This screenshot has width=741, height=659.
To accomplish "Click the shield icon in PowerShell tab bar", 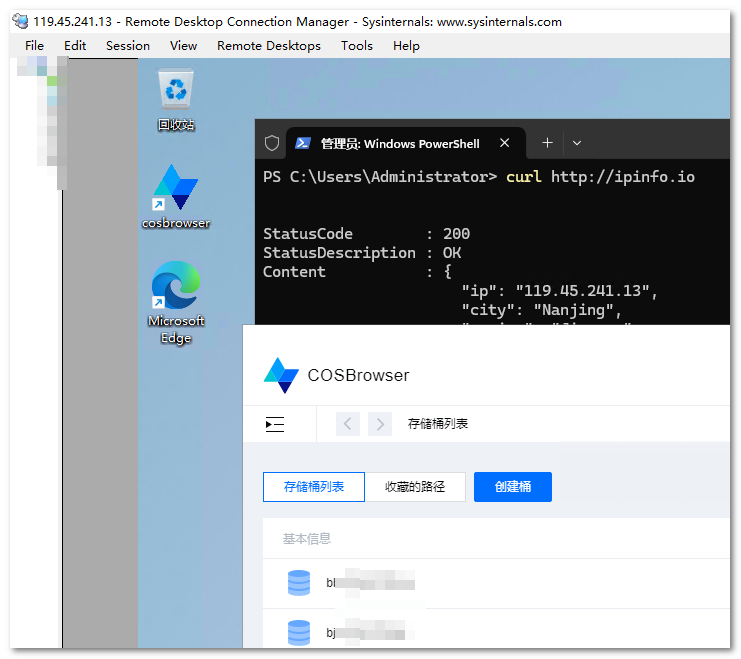I will tap(272, 143).
